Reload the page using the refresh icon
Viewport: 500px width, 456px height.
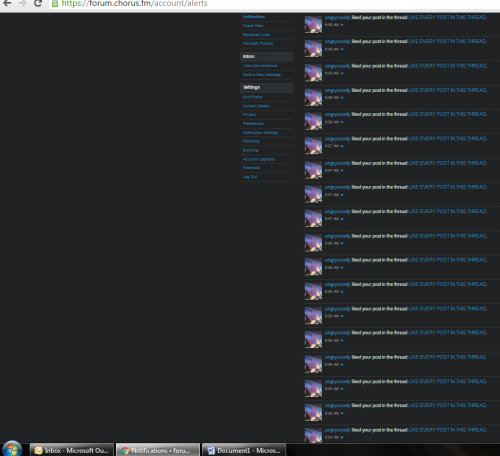click(x=38, y=3)
